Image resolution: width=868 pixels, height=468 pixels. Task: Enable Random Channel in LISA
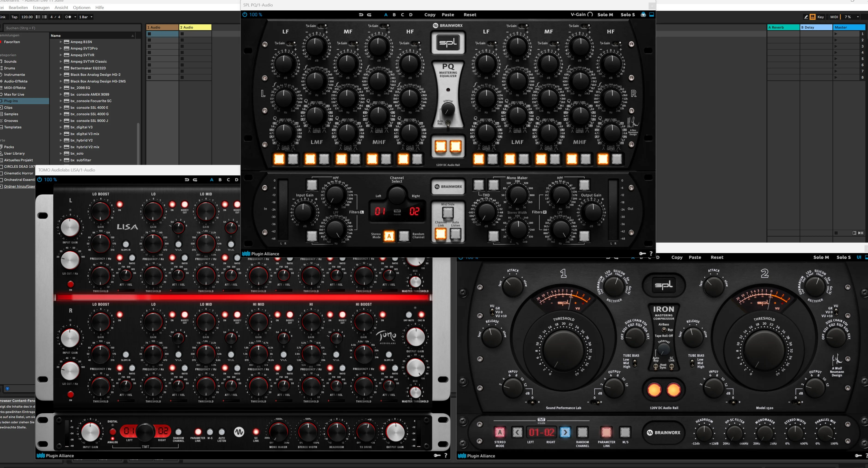(178, 432)
